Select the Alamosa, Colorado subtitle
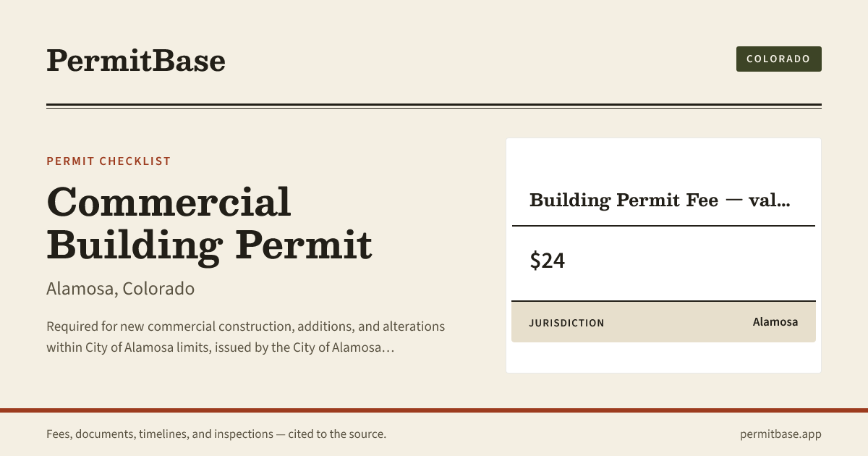Screen dimensions: 868x456 click(120, 289)
